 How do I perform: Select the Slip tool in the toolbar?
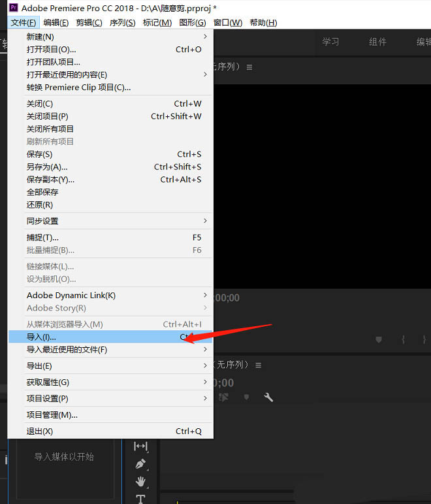[140, 446]
